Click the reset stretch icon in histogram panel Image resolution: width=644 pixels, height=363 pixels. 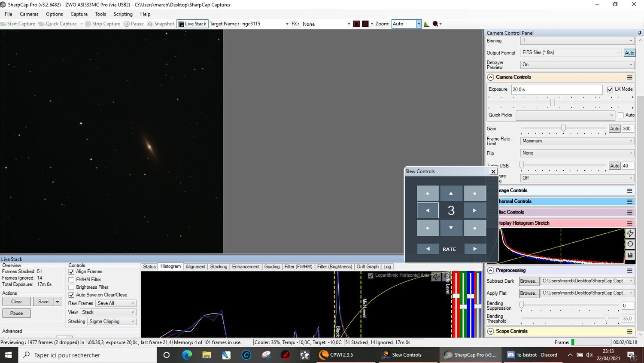[x=630, y=244]
